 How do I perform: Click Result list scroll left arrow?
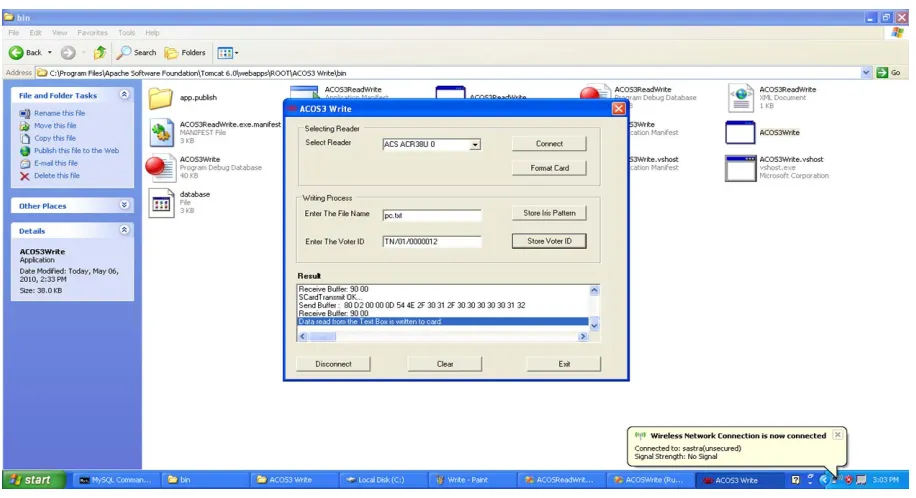(303, 337)
